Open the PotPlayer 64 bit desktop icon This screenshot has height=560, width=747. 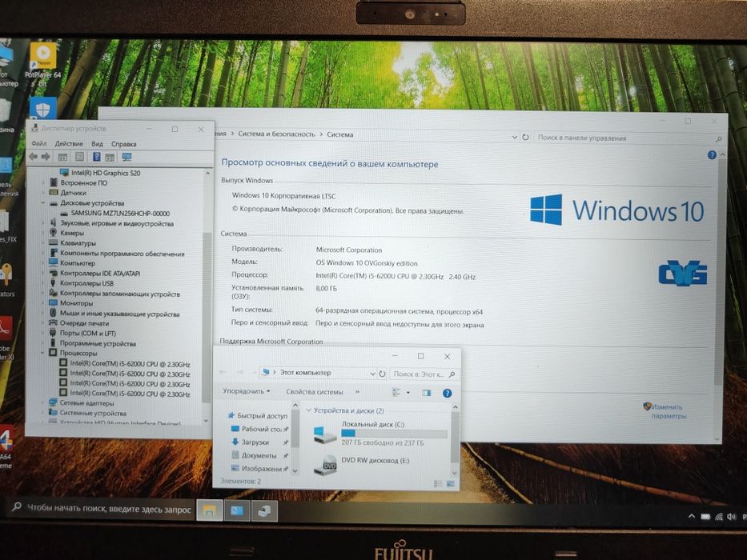43,66
